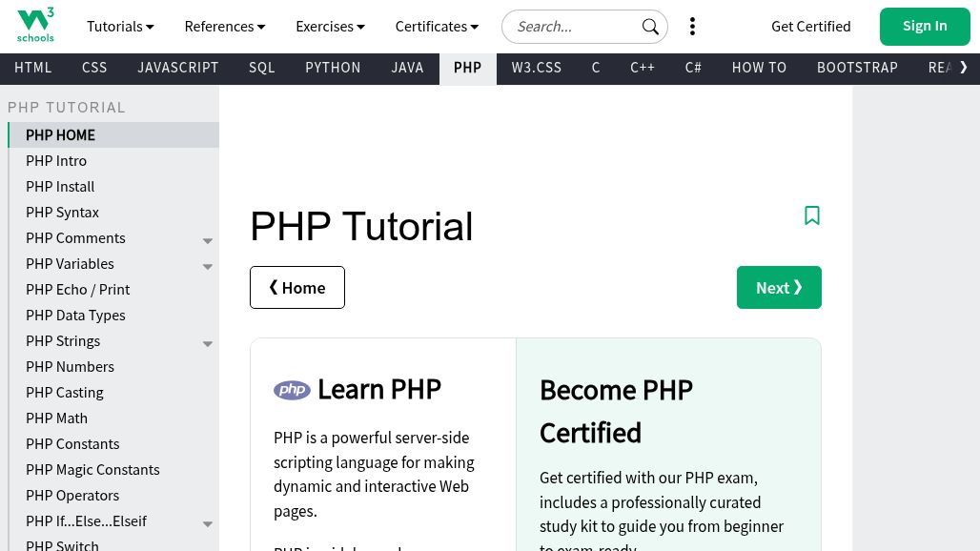Click the Get Certified link

(810, 27)
